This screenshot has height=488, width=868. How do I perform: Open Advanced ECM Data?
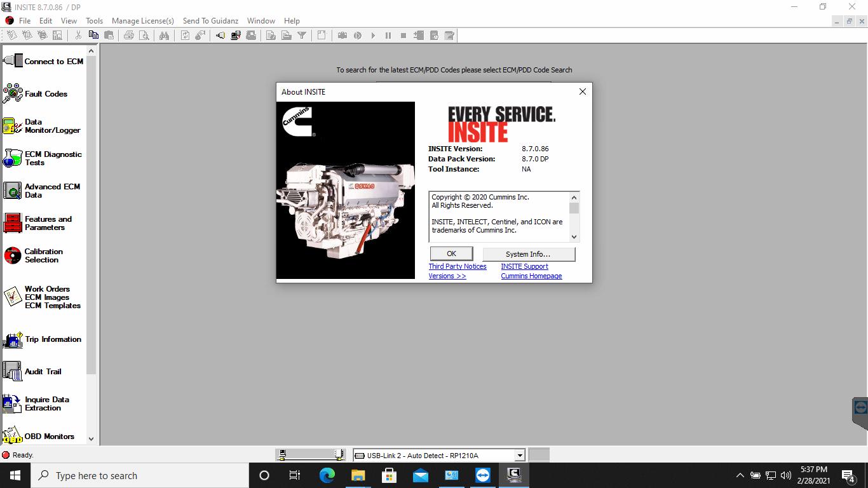pos(42,191)
